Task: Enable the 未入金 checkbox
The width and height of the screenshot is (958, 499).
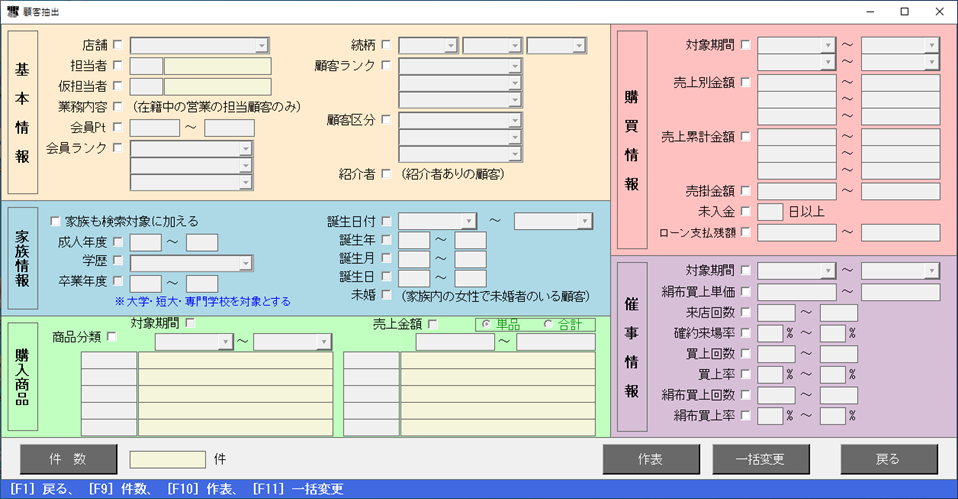Action: (745, 211)
